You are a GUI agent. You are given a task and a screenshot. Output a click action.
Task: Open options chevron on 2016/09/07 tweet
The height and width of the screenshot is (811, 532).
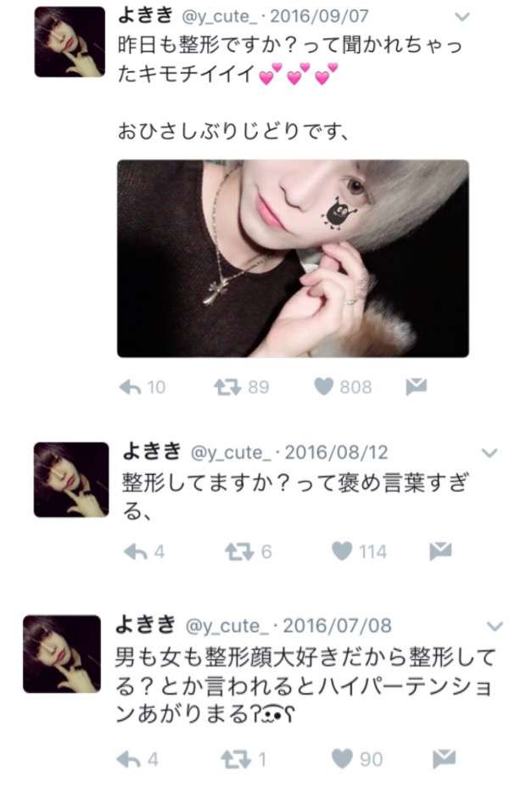[462, 17]
